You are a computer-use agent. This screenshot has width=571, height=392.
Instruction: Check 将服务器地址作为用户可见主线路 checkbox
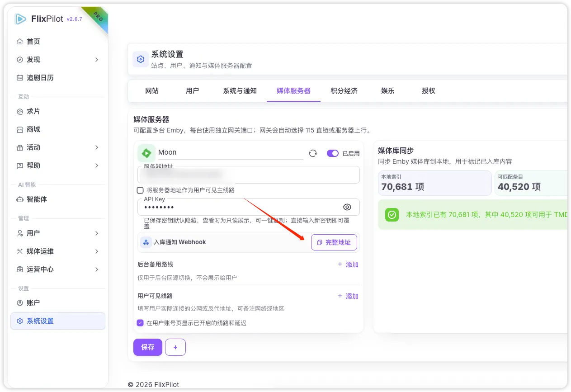coord(140,190)
